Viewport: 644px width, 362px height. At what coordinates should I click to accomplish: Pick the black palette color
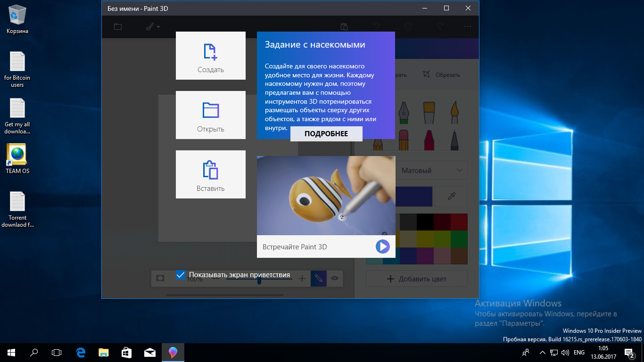425,222
